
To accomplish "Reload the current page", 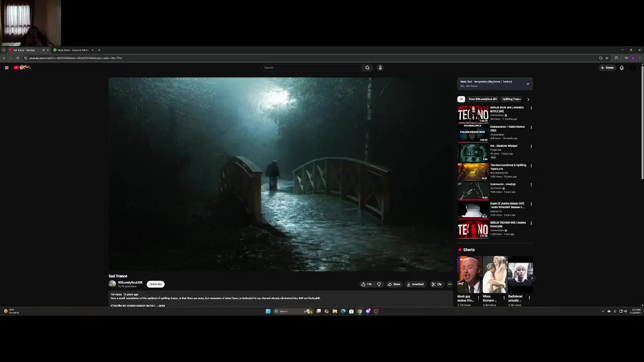I will pos(17,58).
